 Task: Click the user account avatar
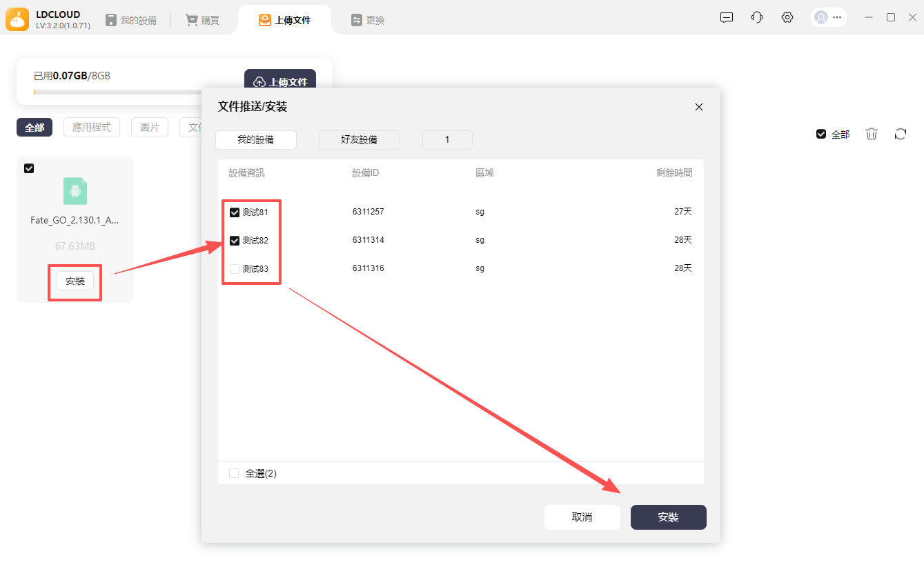(x=820, y=18)
